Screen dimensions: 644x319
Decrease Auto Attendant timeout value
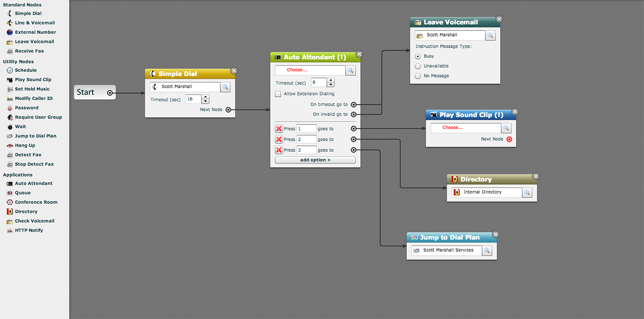pos(330,85)
